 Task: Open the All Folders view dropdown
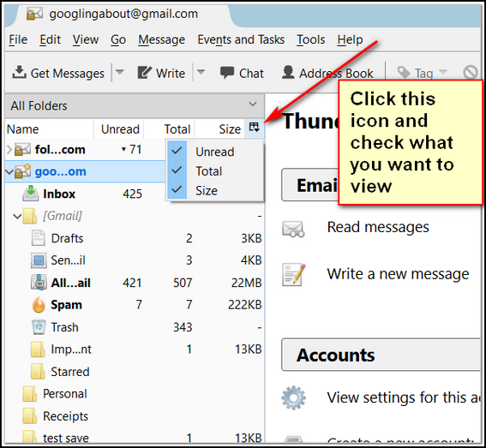coord(253,105)
